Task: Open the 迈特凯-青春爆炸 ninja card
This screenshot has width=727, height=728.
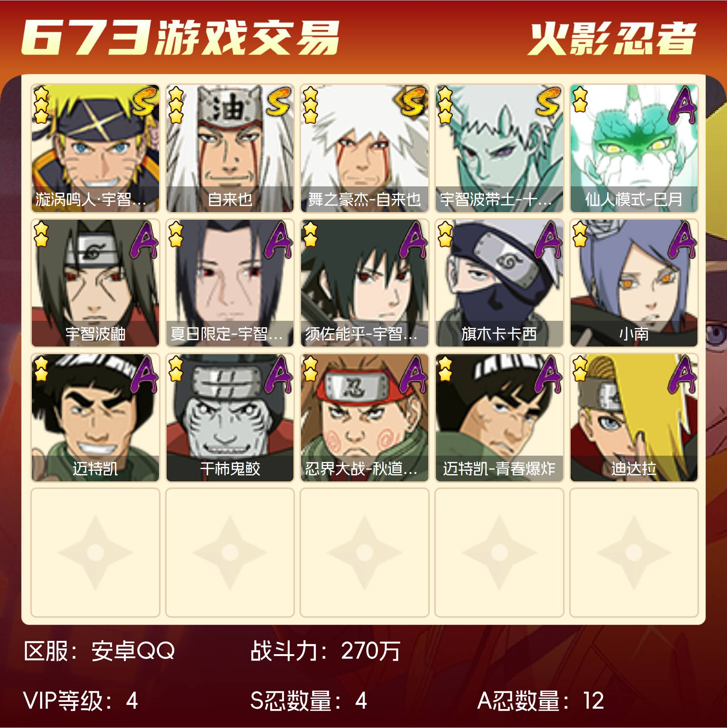Action: 499,418
